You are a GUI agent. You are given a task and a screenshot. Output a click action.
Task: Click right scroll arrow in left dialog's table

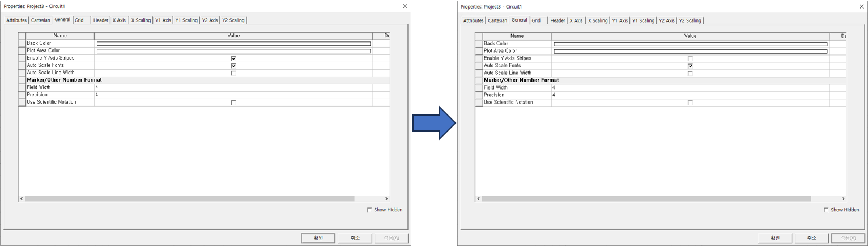pyautogui.click(x=386, y=198)
